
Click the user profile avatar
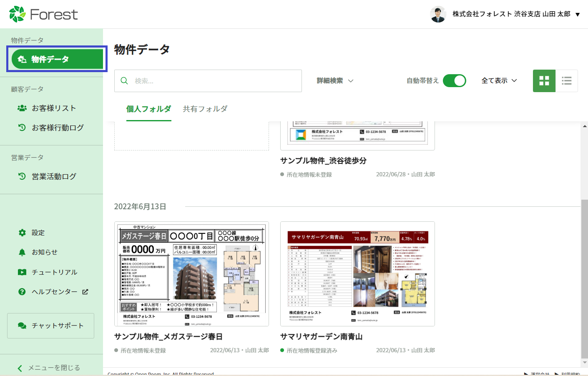tap(438, 14)
